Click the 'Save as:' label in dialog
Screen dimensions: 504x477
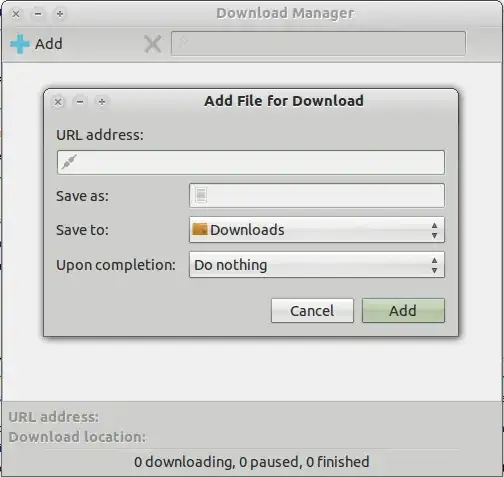pos(82,196)
